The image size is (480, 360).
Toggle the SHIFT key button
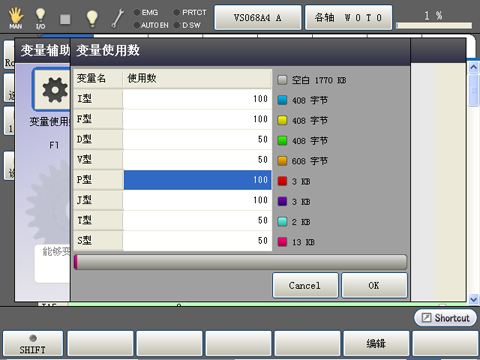pos(33,344)
